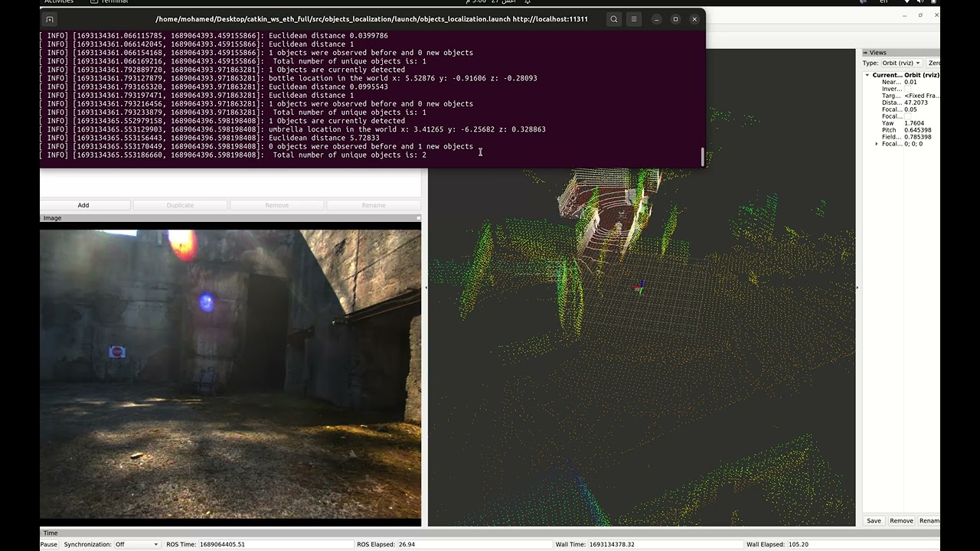Open the terminal search icon
This screenshot has height=551, width=980.
pyautogui.click(x=613, y=19)
